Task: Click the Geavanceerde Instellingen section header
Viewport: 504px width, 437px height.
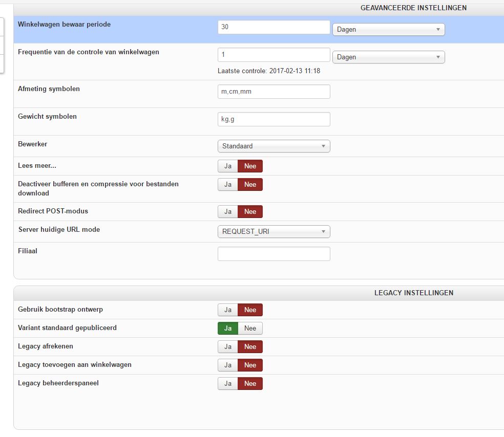Action: coord(413,8)
